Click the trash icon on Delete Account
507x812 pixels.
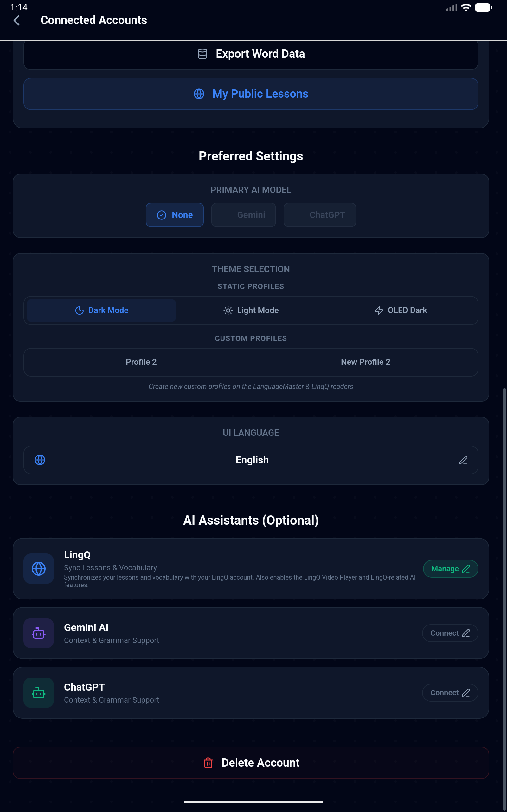208,763
